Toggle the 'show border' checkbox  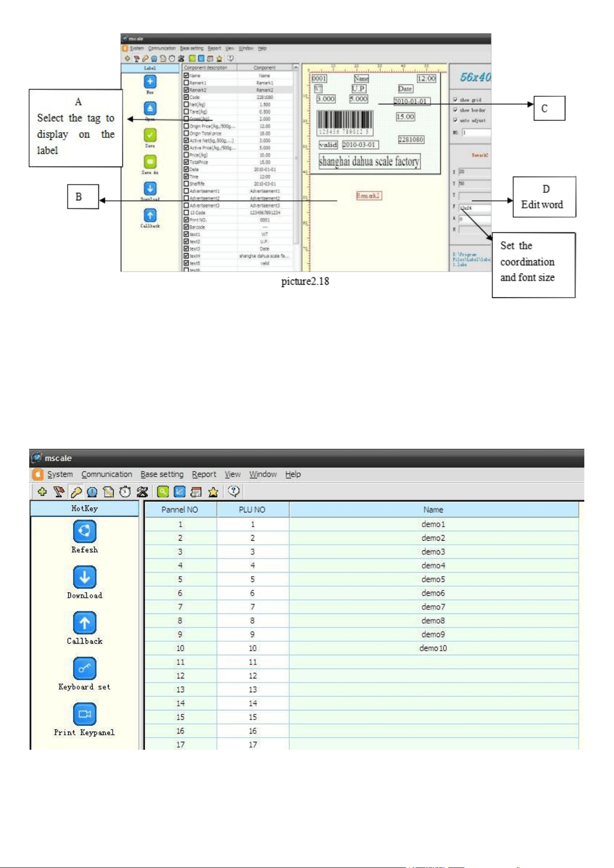[455, 110]
